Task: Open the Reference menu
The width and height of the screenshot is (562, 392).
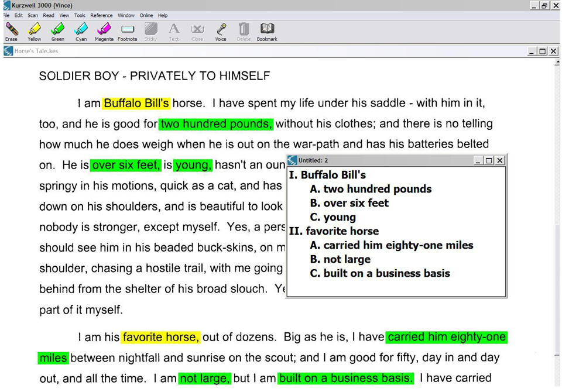Action: [x=101, y=15]
